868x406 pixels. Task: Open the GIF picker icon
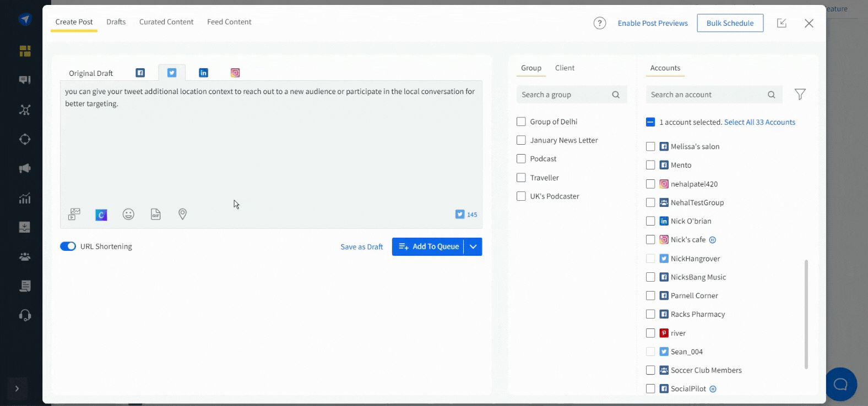coord(156,215)
